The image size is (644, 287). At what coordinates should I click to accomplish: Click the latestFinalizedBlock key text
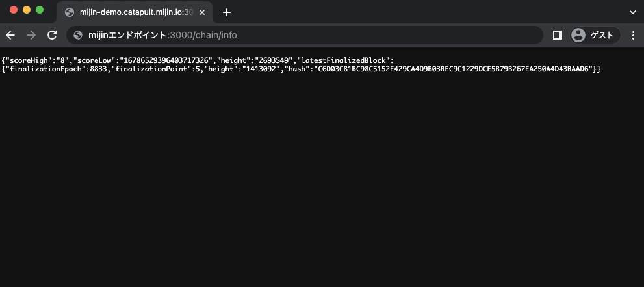pyautogui.click(x=343, y=61)
